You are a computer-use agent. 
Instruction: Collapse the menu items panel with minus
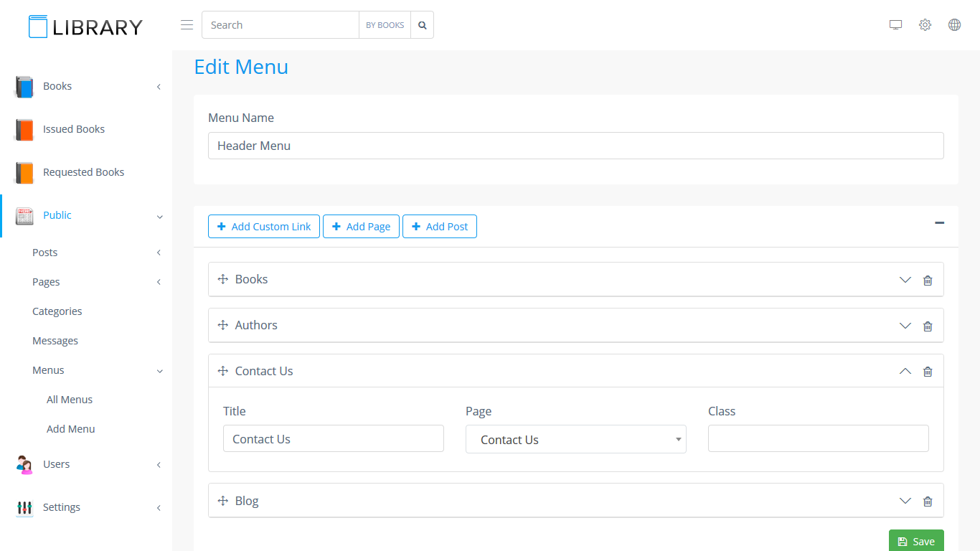[x=939, y=223]
